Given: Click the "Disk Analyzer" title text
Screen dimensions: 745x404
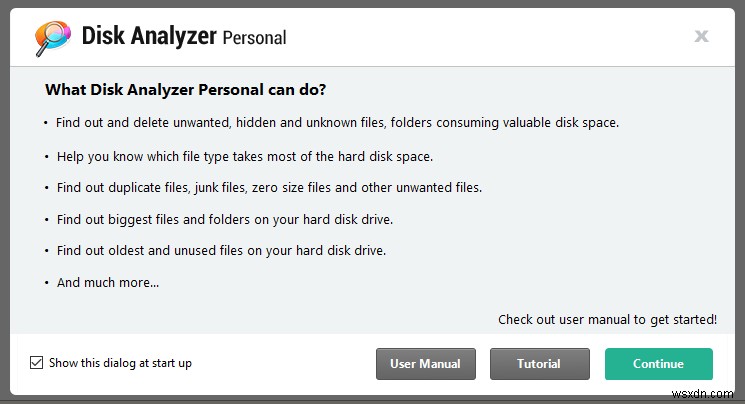Looking at the screenshot, I should tap(149, 37).
